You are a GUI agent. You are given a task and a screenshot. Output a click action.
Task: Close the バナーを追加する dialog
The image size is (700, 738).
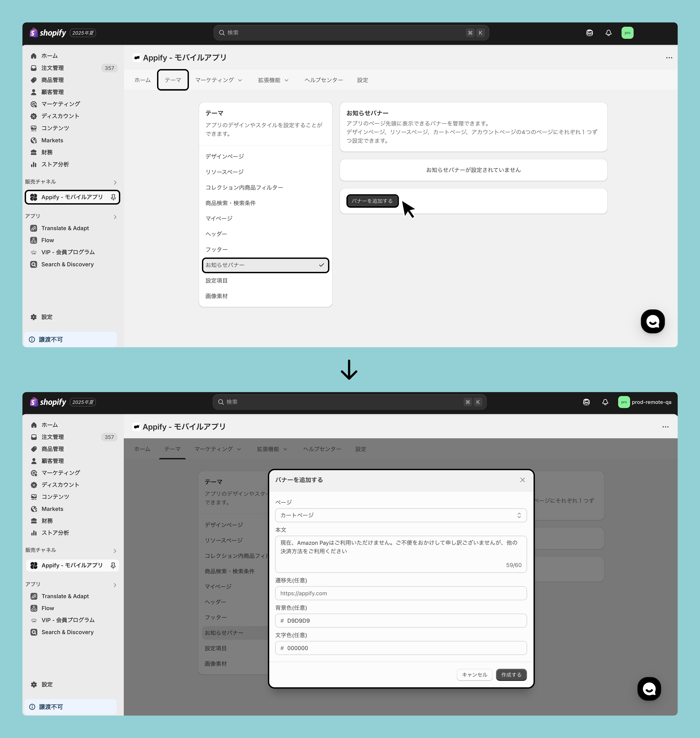click(522, 480)
